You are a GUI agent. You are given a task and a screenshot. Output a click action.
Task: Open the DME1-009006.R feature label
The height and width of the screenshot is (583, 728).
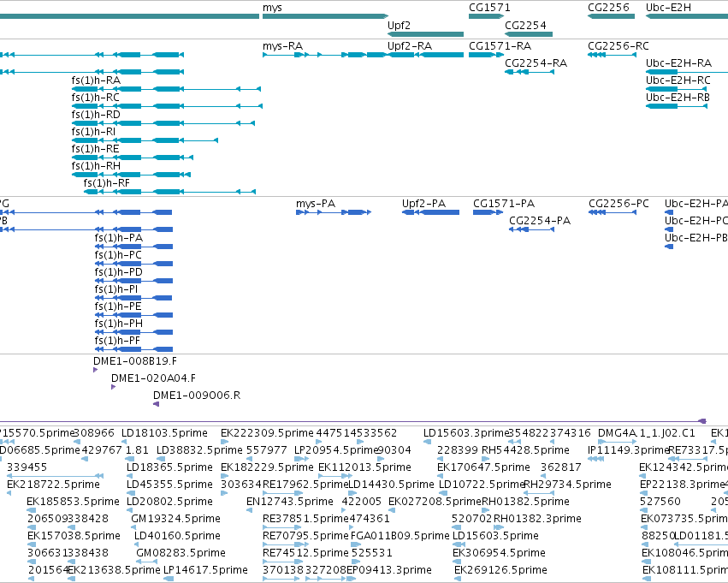pyautogui.click(x=197, y=396)
